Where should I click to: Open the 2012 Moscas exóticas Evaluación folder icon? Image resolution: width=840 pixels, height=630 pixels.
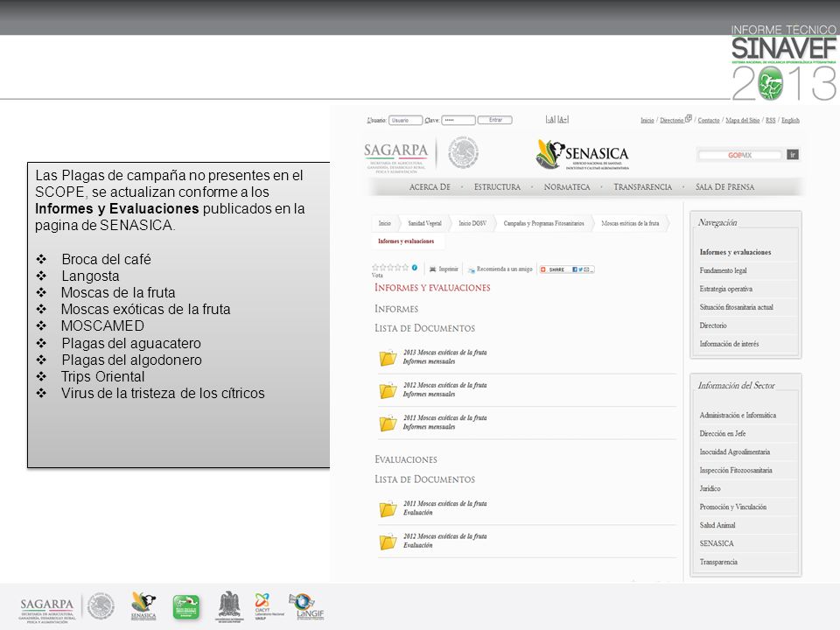click(x=388, y=542)
